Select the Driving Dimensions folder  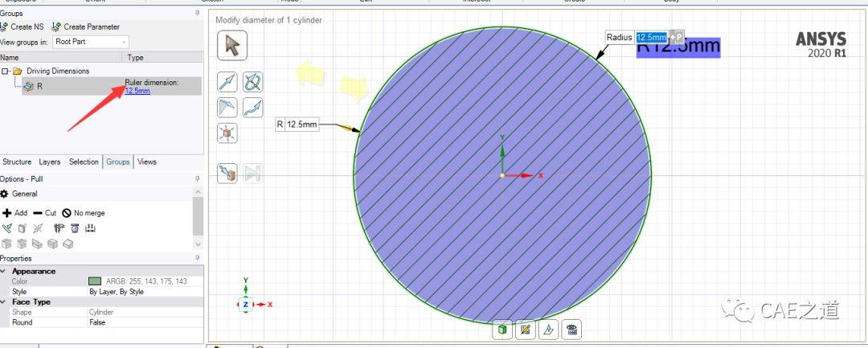click(x=58, y=71)
